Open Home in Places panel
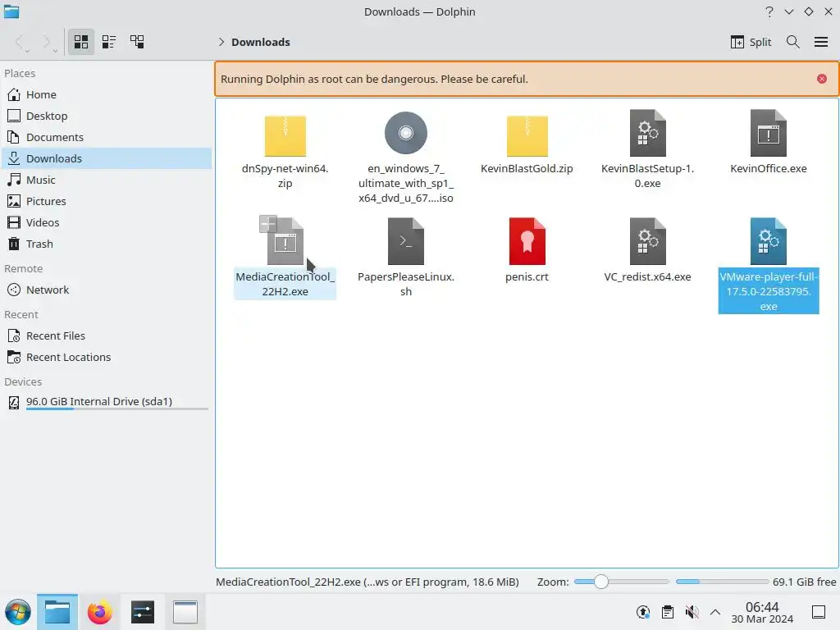The image size is (840, 630). point(107,94)
